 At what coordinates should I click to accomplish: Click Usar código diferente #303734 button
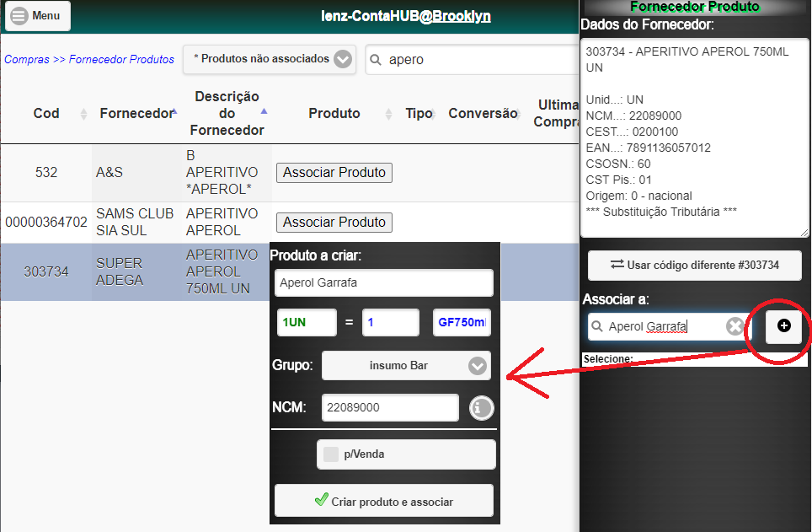click(694, 266)
